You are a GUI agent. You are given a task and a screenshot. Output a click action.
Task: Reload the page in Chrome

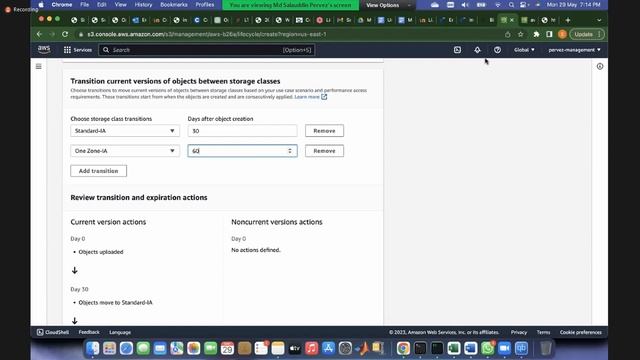(x=65, y=34)
